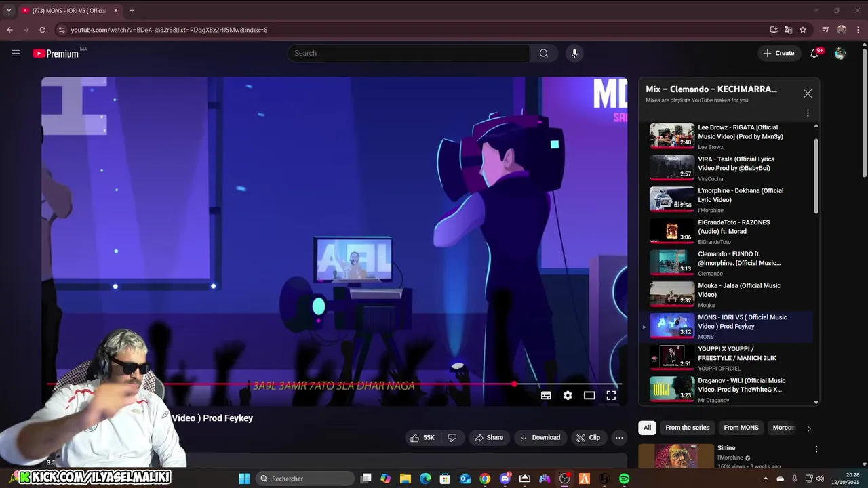Switch player to theater mode
Viewport: 868px width, 488px height.
pyautogui.click(x=589, y=396)
